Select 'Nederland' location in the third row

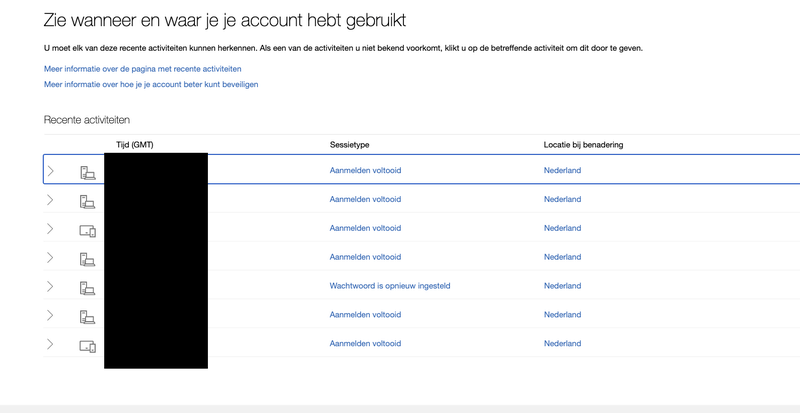[x=562, y=228]
